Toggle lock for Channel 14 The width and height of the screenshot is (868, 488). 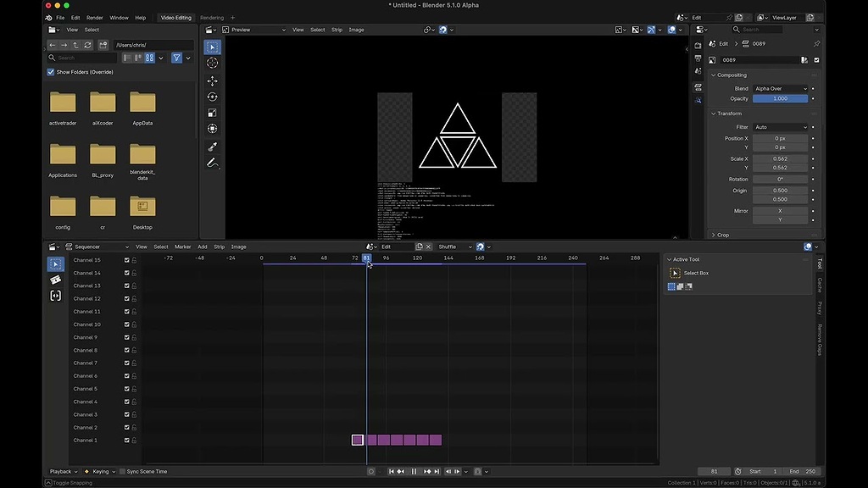tap(134, 273)
